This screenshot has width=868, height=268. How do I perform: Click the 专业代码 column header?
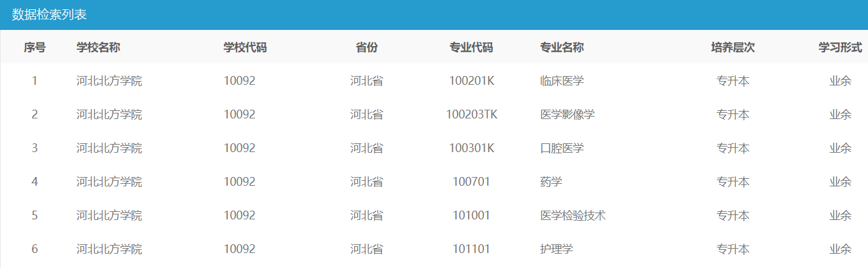pyautogui.click(x=471, y=48)
